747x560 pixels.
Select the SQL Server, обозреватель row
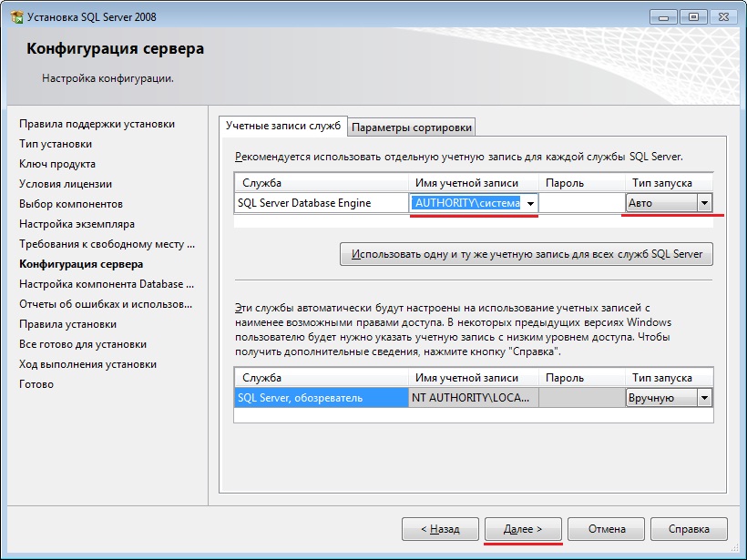[x=322, y=398]
